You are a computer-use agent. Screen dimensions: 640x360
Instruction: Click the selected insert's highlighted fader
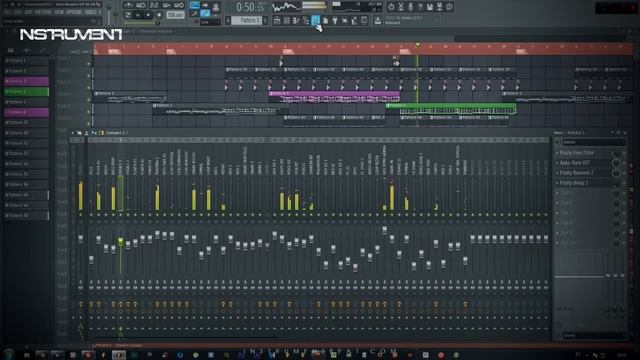coord(120,242)
